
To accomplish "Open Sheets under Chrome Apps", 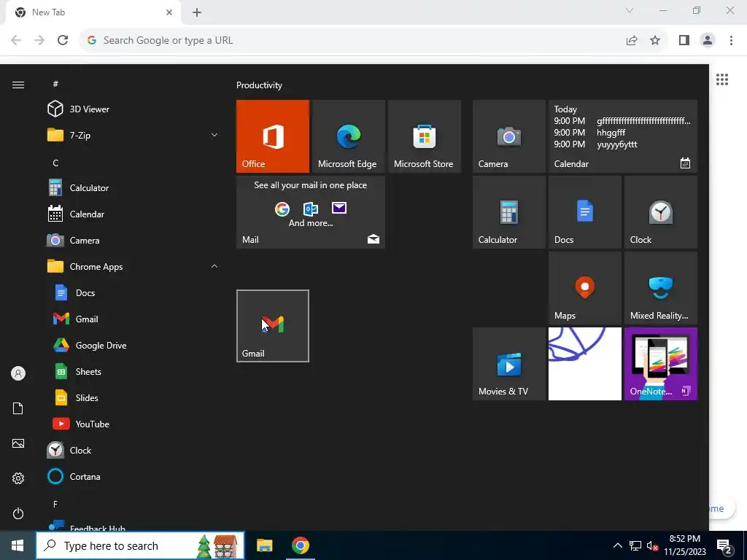I will pos(133,371).
